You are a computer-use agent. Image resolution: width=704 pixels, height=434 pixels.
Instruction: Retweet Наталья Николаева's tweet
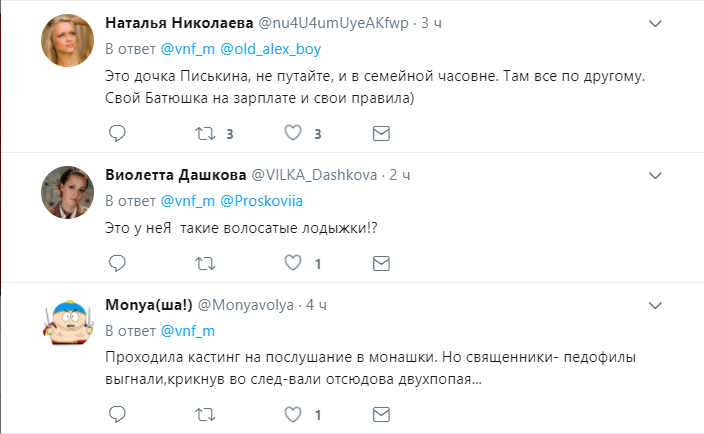(x=204, y=132)
